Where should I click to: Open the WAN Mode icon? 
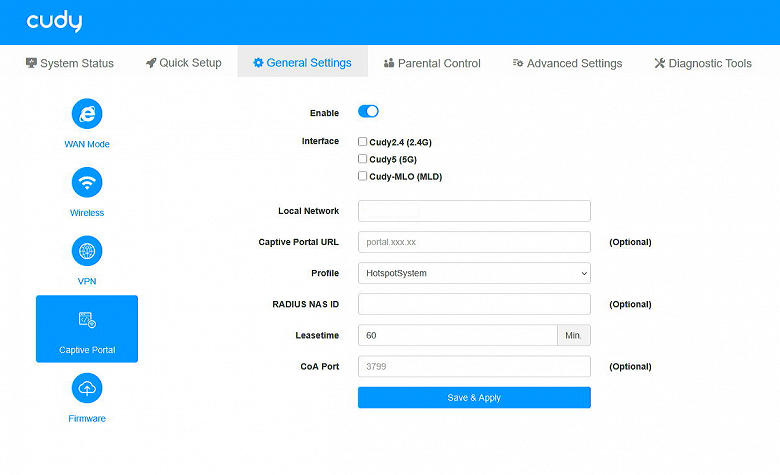(87, 114)
